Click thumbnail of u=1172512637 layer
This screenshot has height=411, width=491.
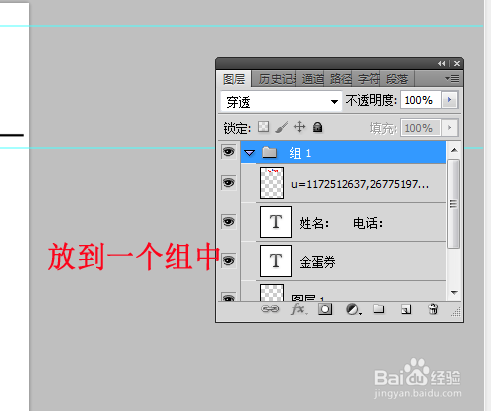tap(272, 183)
